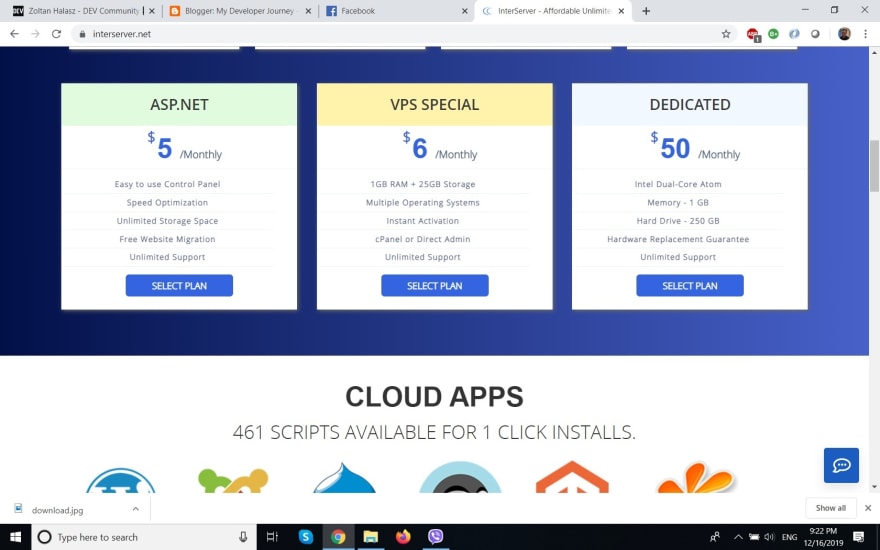Close the downloads bar
The height and width of the screenshot is (550, 880).
(868, 508)
